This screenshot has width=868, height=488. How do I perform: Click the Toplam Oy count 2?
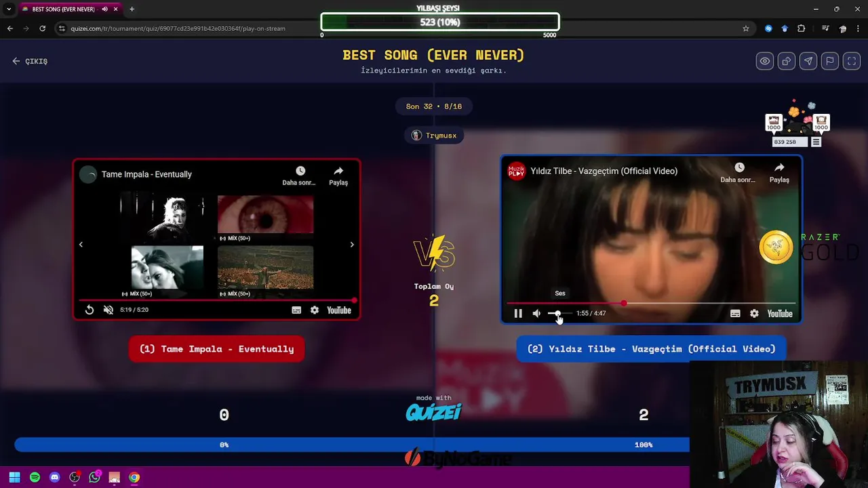click(434, 300)
